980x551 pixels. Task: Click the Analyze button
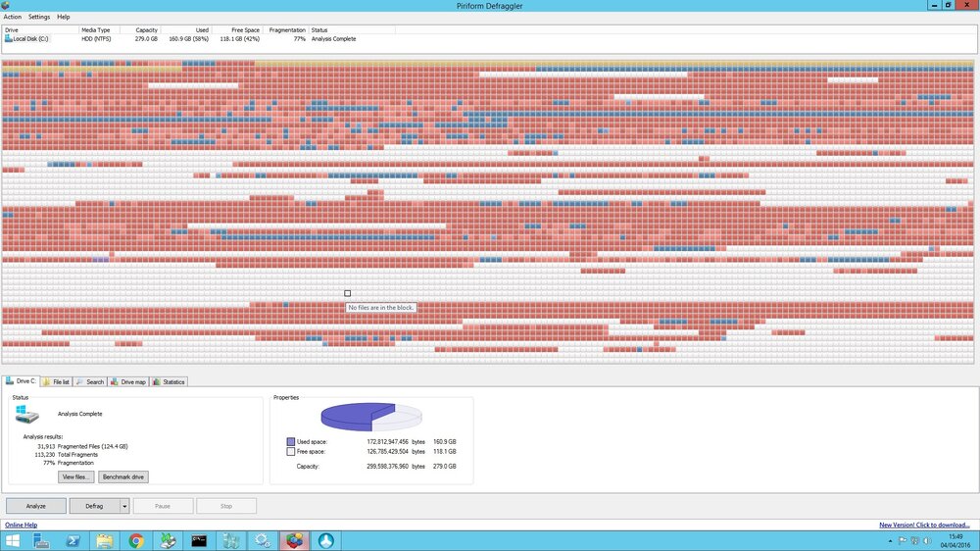click(35, 506)
